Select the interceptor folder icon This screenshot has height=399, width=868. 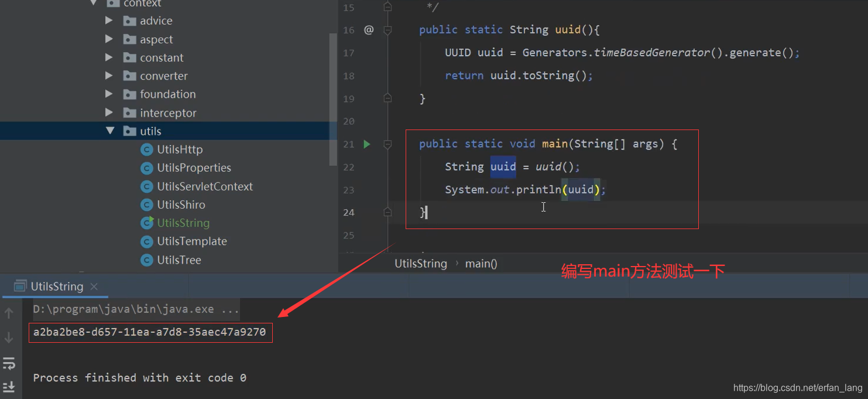pyautogui.click(x=130, y=112)
